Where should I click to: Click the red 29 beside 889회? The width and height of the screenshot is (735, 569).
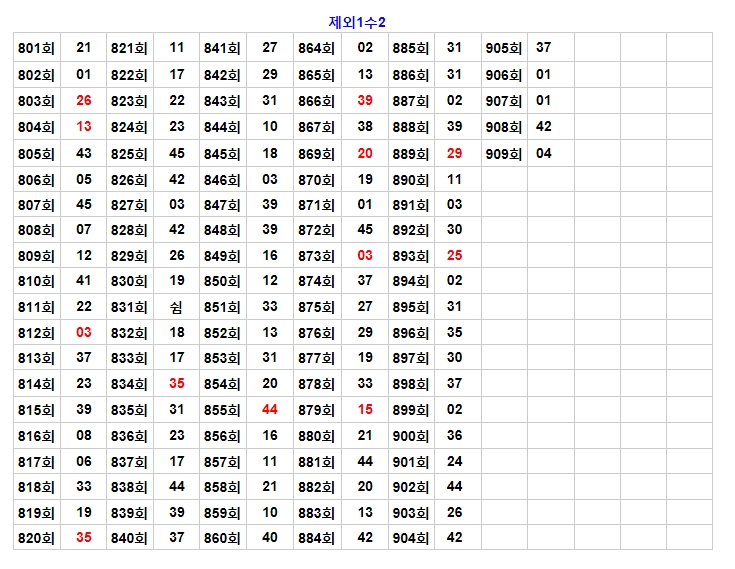coord(455,154)
